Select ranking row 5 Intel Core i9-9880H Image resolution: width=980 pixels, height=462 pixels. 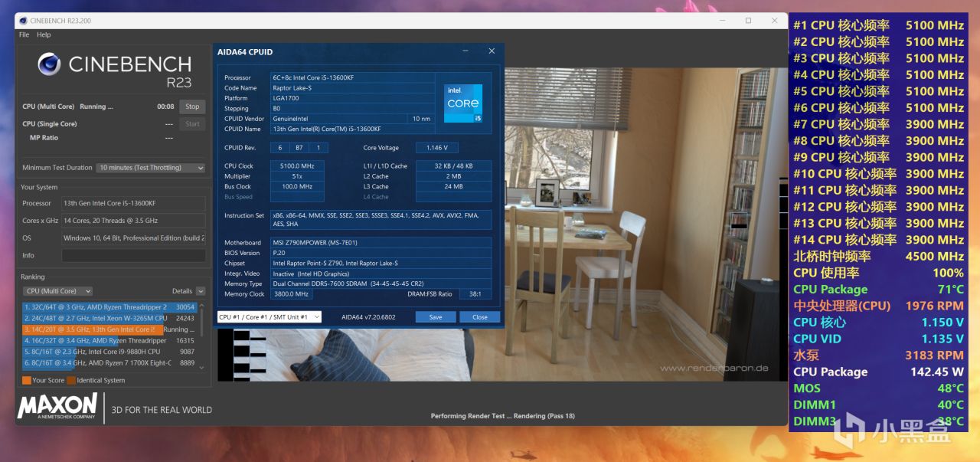[x=109, y=352]
